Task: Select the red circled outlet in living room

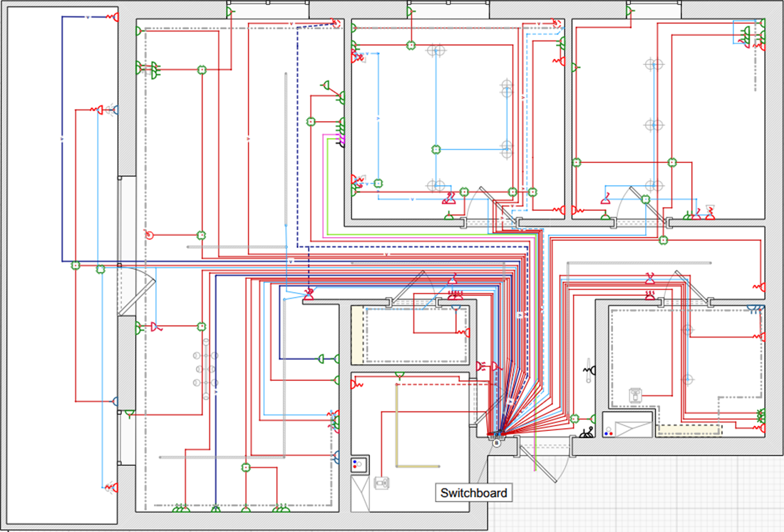Action: pyautogui.click(x=148, y=235)
